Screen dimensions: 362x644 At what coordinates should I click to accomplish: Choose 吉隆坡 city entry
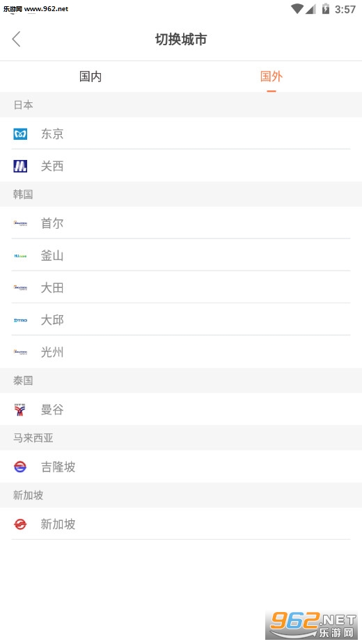(181, 467)
